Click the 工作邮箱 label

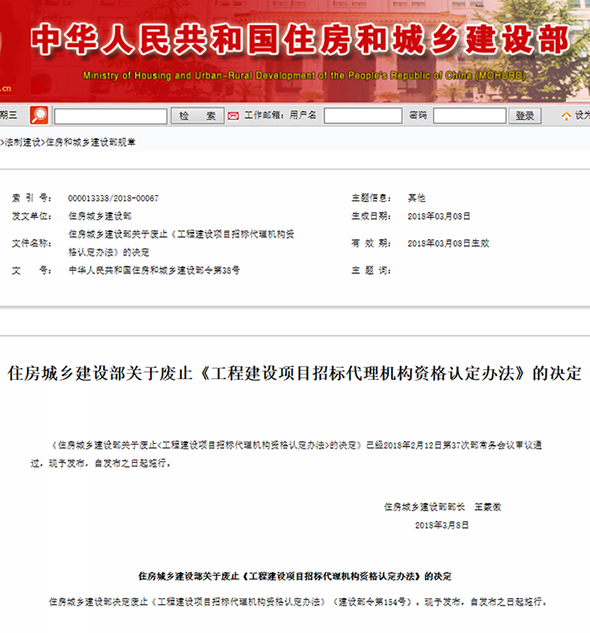point(263,115)
